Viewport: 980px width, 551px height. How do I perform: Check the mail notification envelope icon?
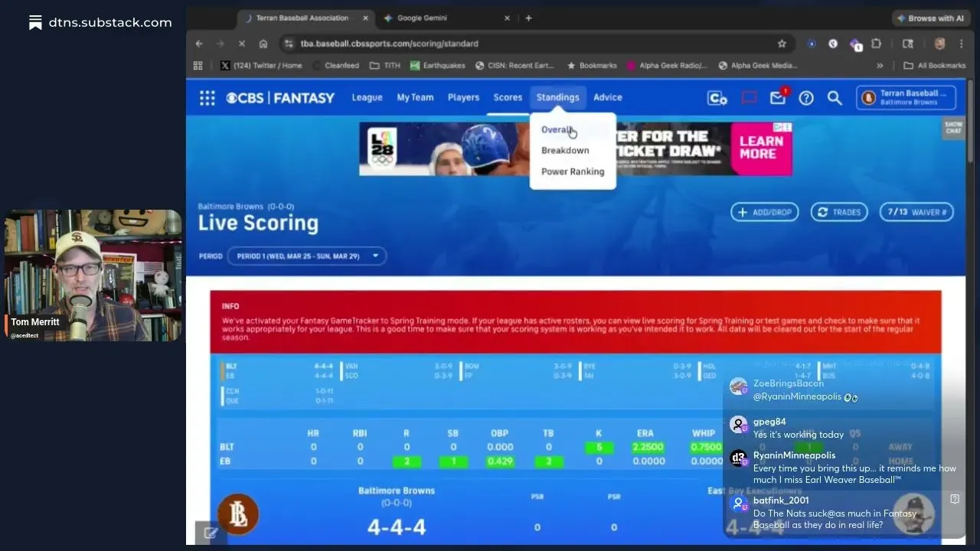[777, 98]
